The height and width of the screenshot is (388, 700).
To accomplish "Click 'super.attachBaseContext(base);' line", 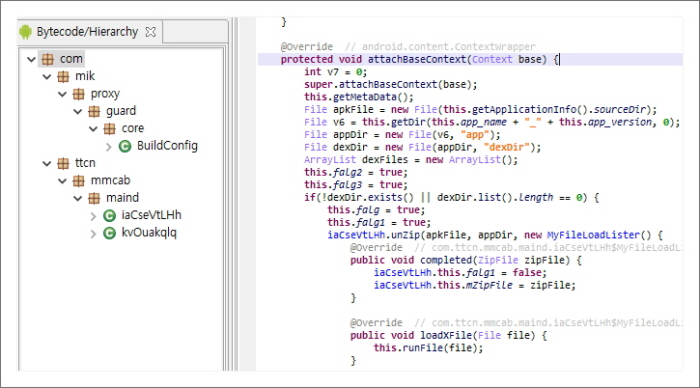I will point(391,84).
